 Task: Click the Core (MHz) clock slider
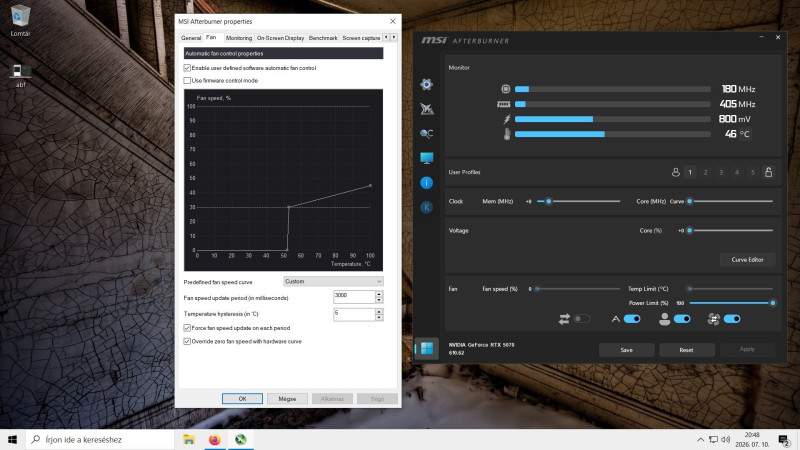click(x=731, y=201)
